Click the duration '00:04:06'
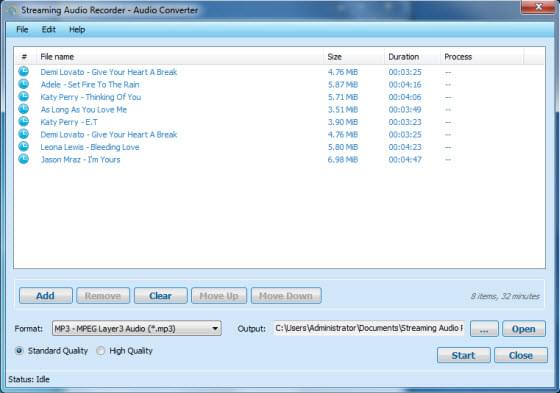 pos(405,97)
